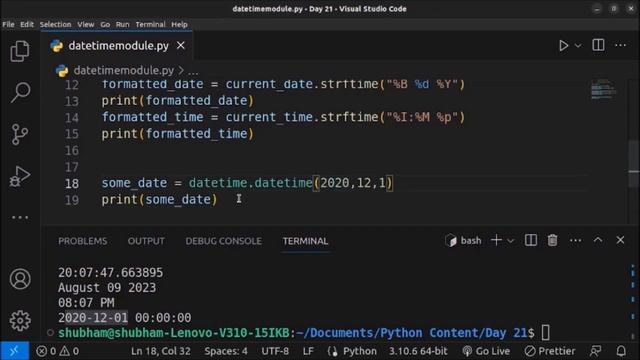Open editor More Actions ellipsis
This screenshot has height=360, width=640.
tap(620, 45)
